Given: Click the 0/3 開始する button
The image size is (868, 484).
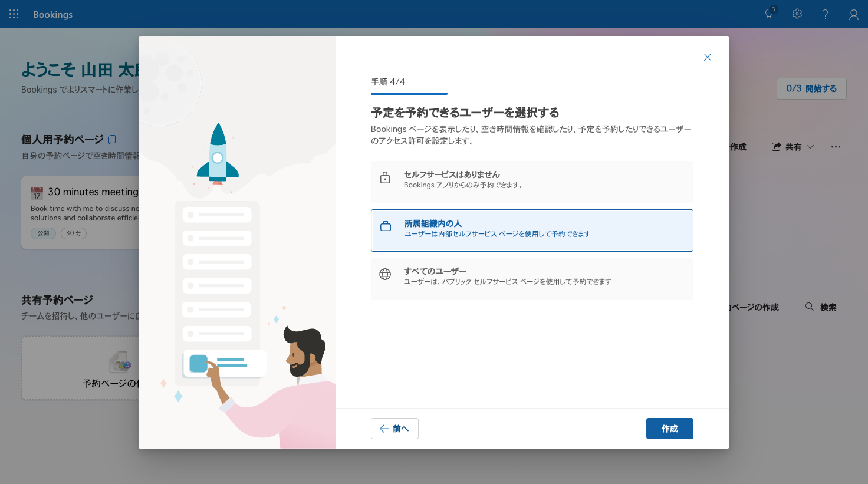Looking at the screenshot, I should (811, 88).
